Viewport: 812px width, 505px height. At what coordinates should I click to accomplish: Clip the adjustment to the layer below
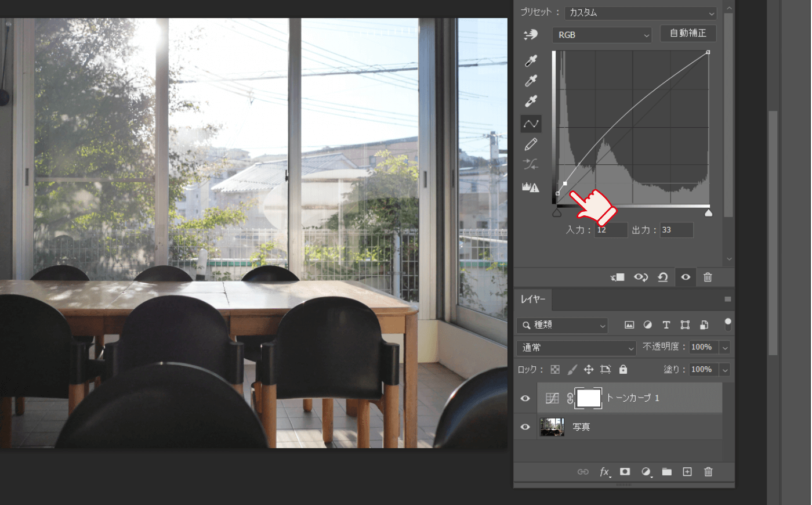pos(618,277)
